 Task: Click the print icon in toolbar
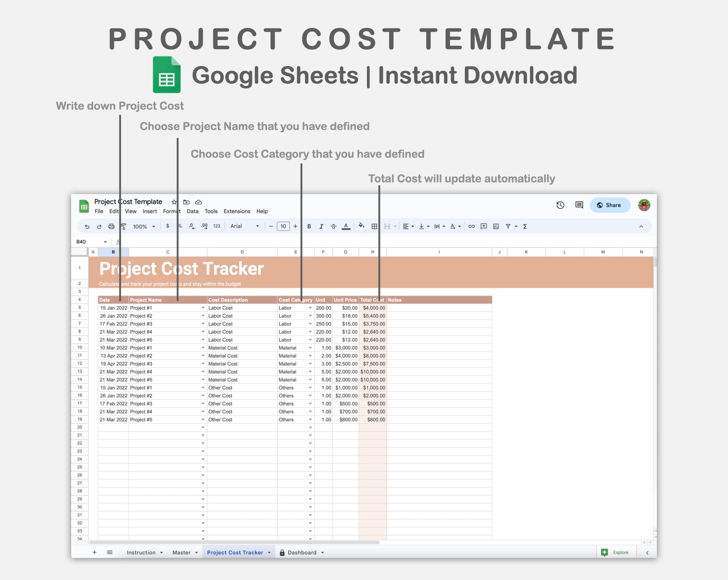click(x=111, y=227)
